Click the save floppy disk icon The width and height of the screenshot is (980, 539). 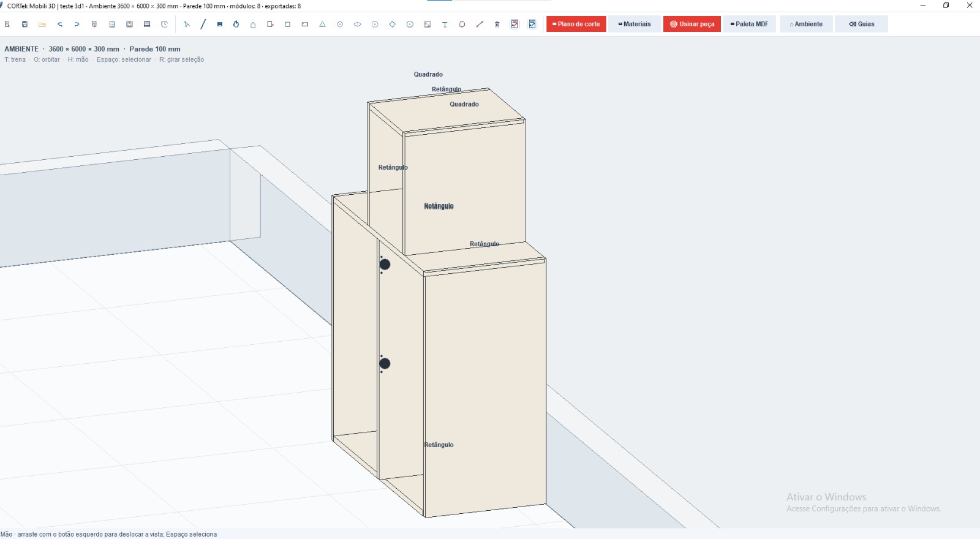24,24
